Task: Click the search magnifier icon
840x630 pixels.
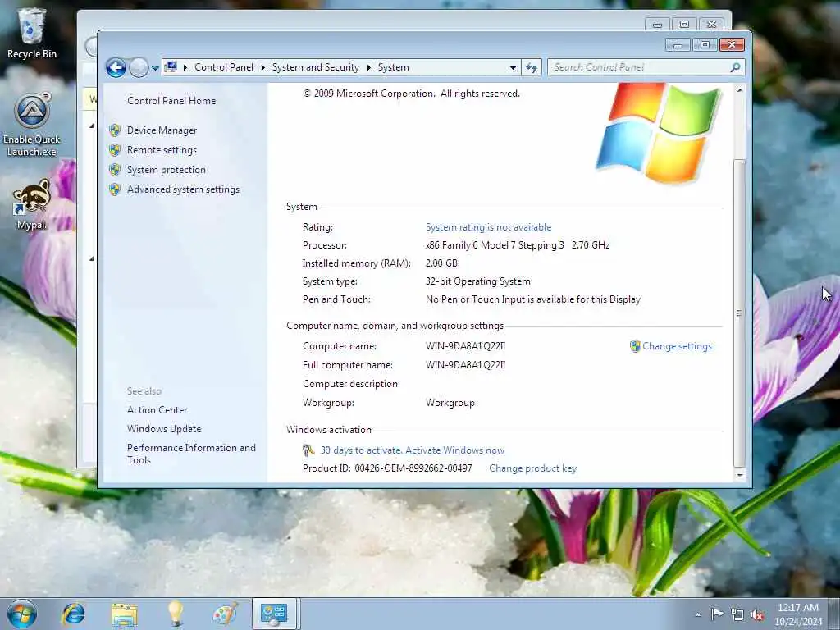Action: click(736, 67)
